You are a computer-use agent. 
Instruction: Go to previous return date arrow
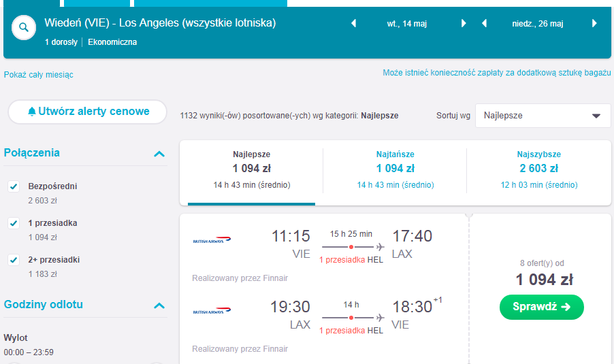click(x=484, y=24)
